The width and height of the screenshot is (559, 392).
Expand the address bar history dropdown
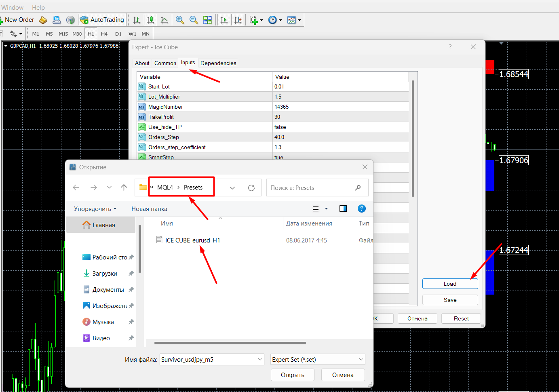click(232, 188)
